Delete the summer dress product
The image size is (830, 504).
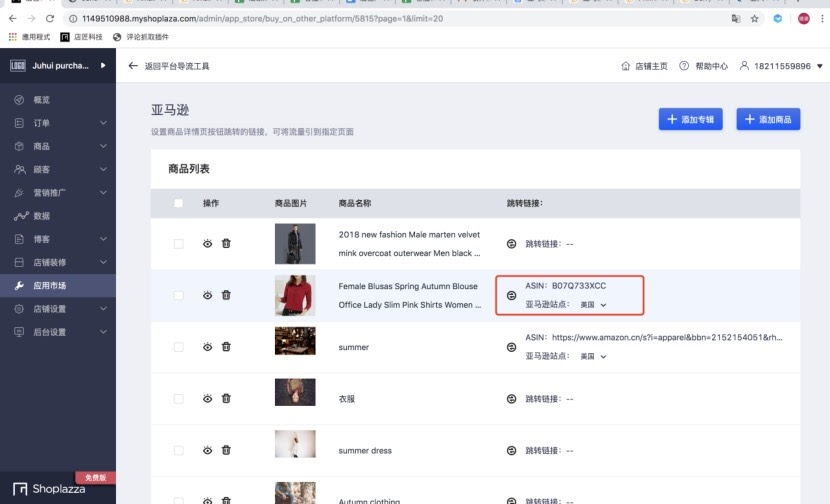click(226, 450)
